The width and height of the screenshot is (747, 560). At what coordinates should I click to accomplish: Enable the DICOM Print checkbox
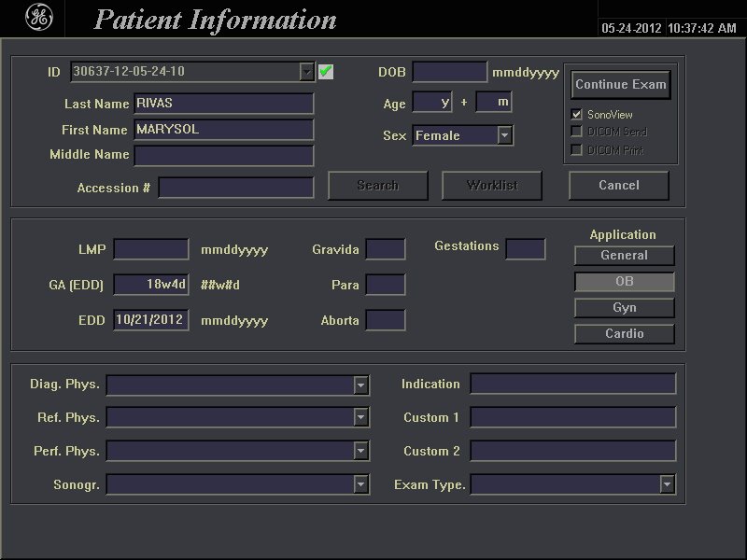click(x=577, y=149)
